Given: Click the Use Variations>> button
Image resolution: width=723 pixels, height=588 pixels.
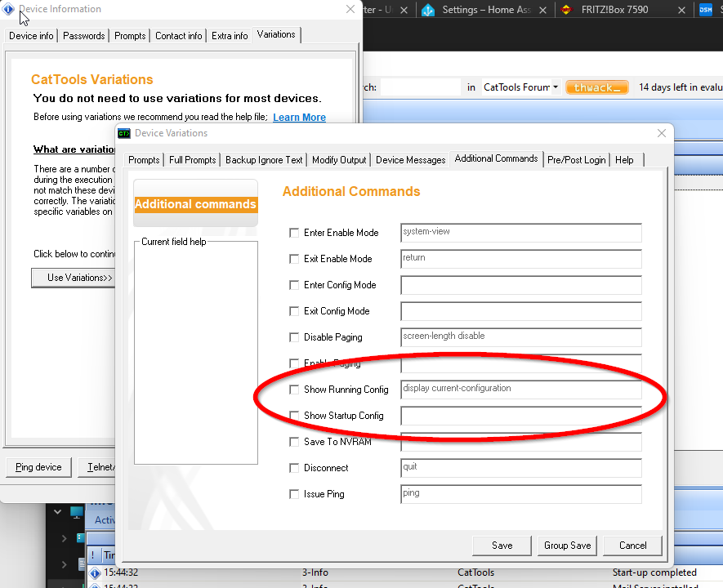Looking at the screenshot, I should point(74,278).
